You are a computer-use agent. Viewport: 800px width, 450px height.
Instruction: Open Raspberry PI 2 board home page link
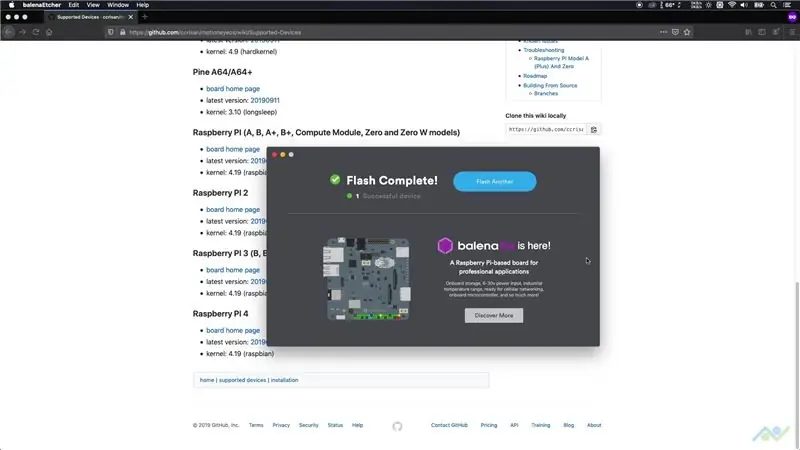pos(233,210)
